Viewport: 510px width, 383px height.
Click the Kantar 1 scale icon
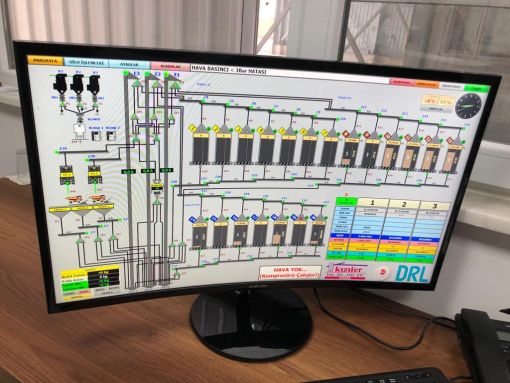[x=96, y=135]
